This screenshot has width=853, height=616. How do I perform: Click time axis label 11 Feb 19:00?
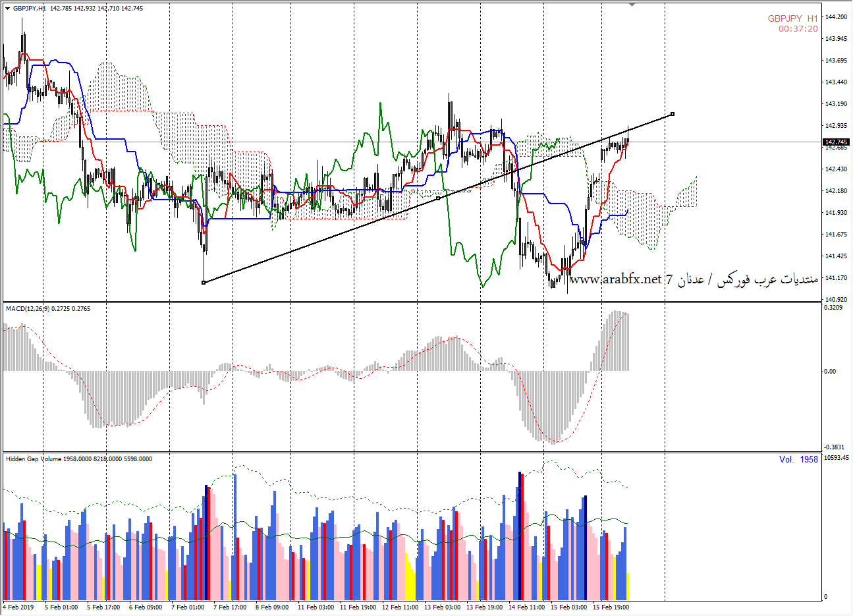(358, 607)
